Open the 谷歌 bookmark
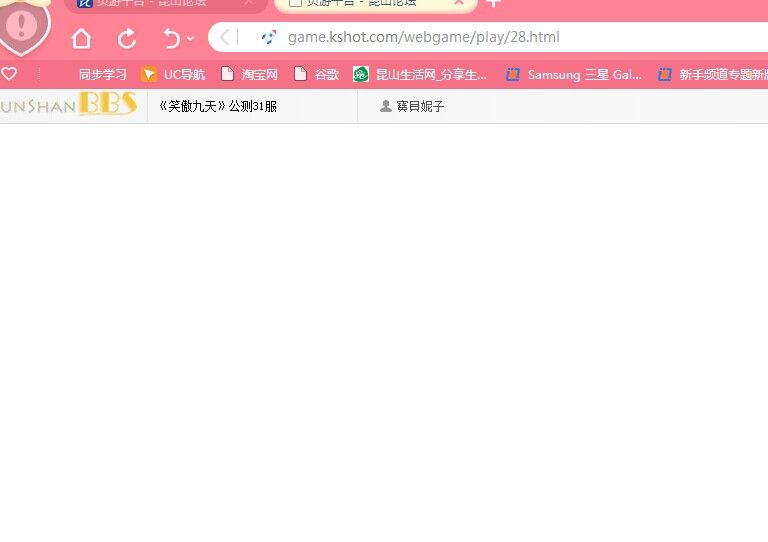768x542 pixels. [316, 74]
